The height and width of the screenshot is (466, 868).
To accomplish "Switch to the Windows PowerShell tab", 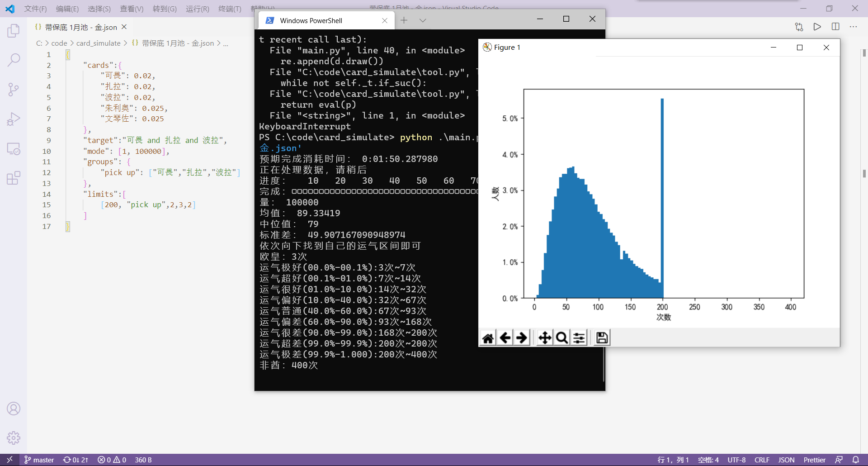I will coord(311,20).
